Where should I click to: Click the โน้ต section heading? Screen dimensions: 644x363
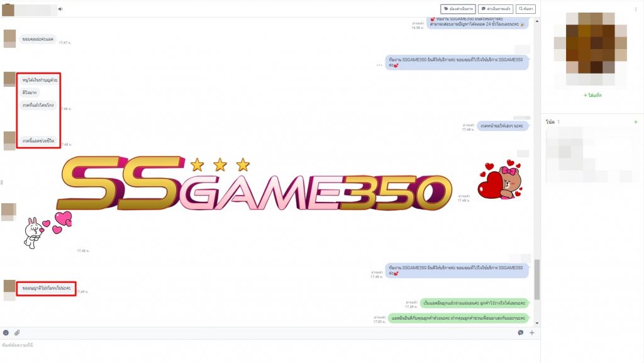[550, 122]
